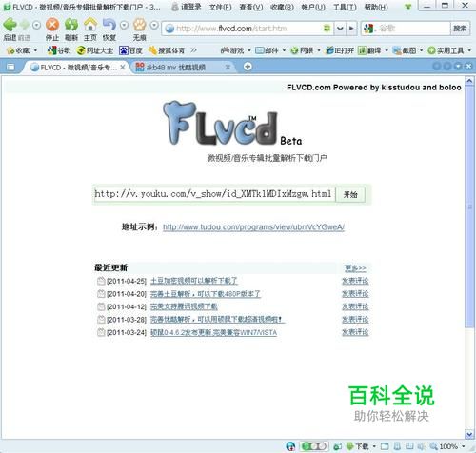
Task: Close the FLVCD tab
Action: [x=123, y=68]
